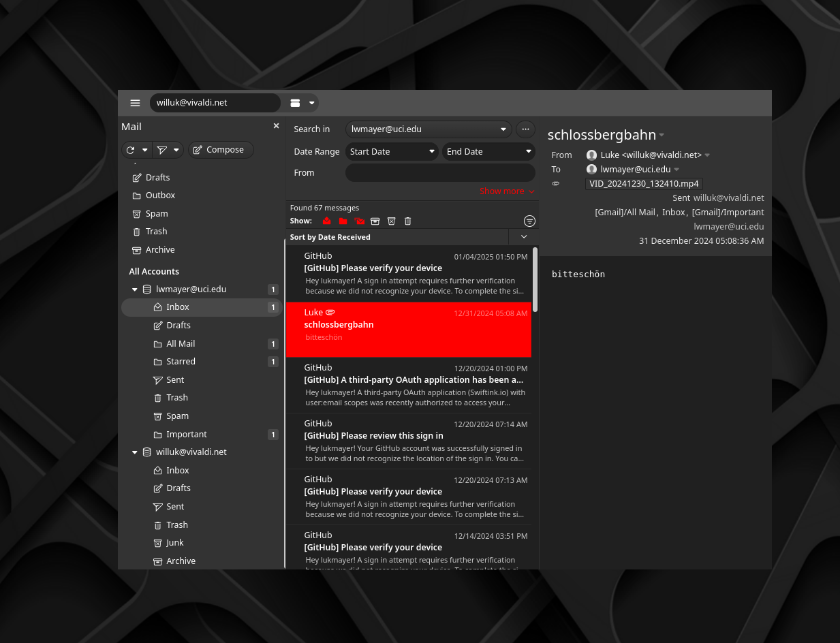840x643 pixels.
Task: Click the willuk@vivaldi.net search field
Action: [215, 103]
